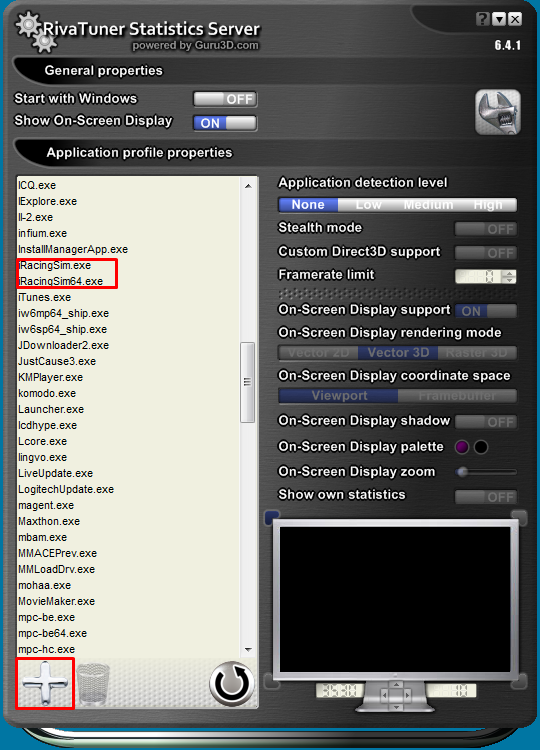
Task: Toggle Show own statistics switch
Action: (485, 496)
